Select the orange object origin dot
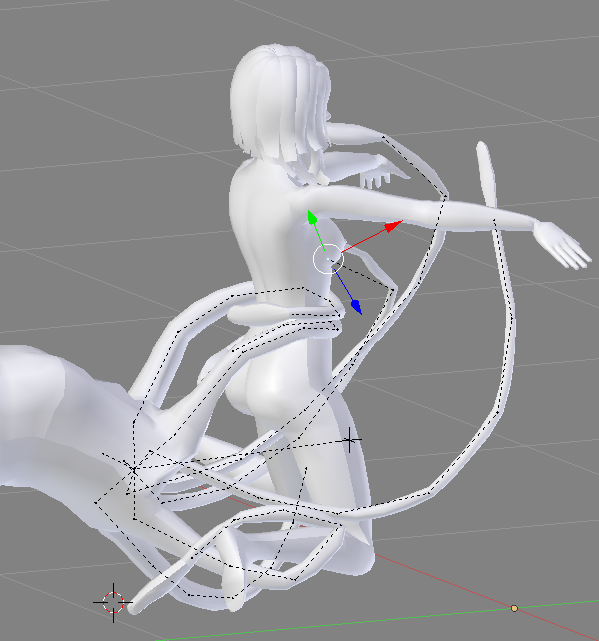 [x=514, y=608]
